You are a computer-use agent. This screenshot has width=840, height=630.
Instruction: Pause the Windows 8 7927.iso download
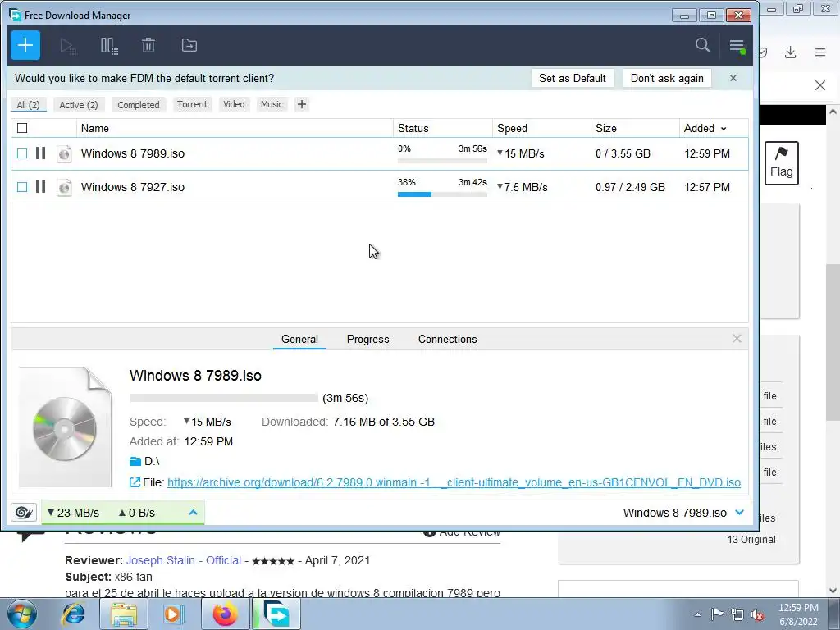[x=40, y=186]
